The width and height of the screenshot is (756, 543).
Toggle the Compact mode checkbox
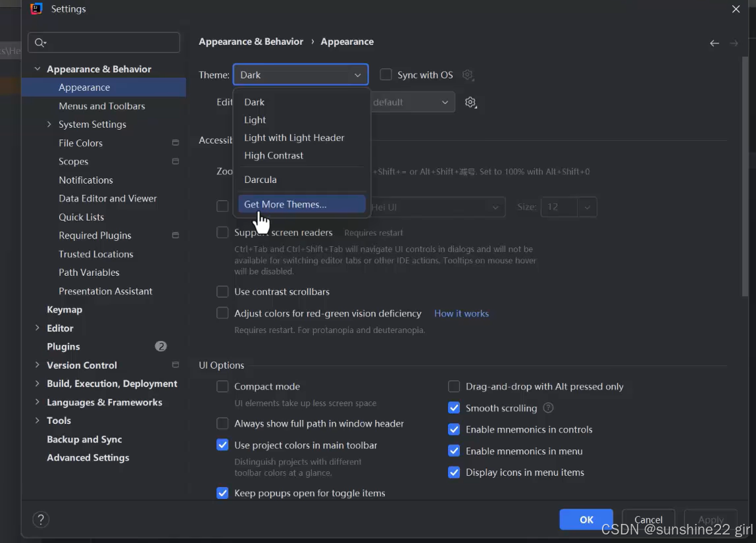tap(222, 386)
